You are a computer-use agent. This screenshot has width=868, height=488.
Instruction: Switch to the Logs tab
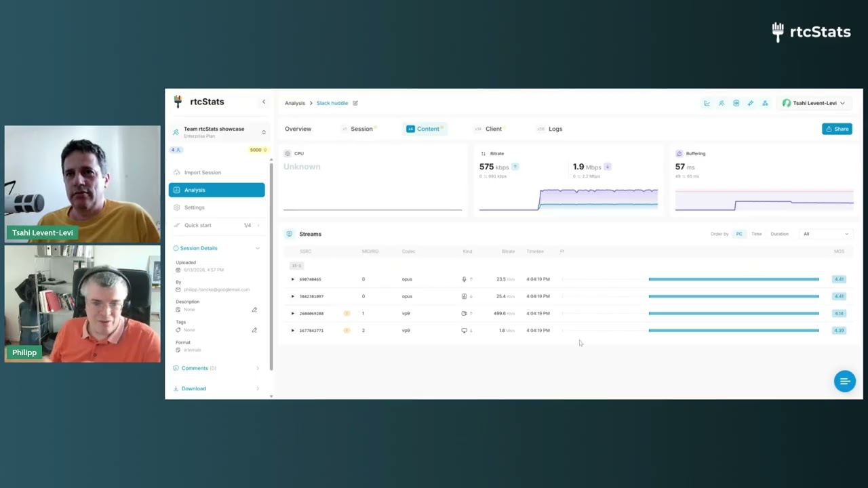[x=550, y=129]
